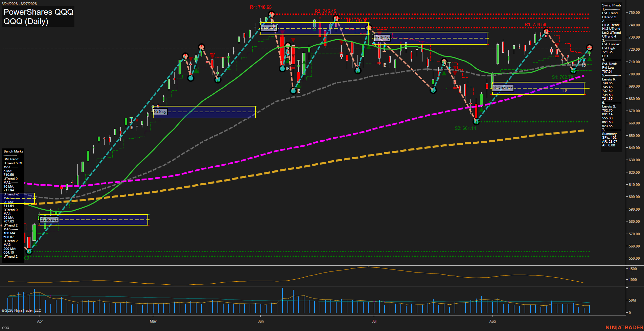The height and width of the screenshot is (331, 644).
Task: Select the Levels R heading
Action: pos(609,79)
